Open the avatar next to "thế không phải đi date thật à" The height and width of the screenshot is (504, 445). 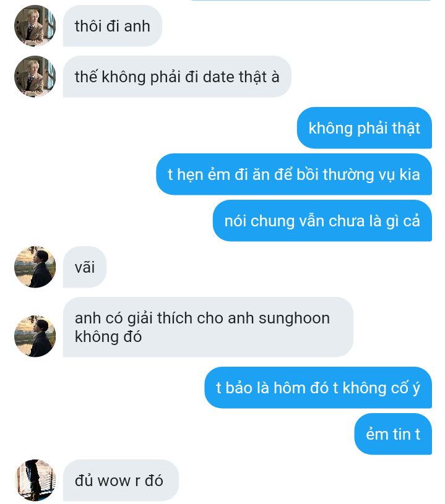[x=35, y=77]
